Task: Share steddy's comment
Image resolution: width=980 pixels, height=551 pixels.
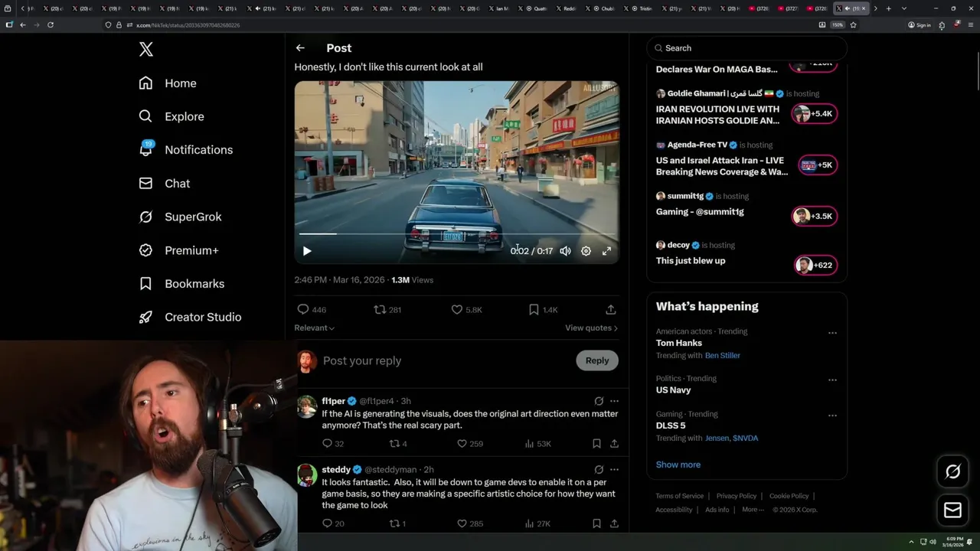Action: pyautogui.click(x=614, y=524)
